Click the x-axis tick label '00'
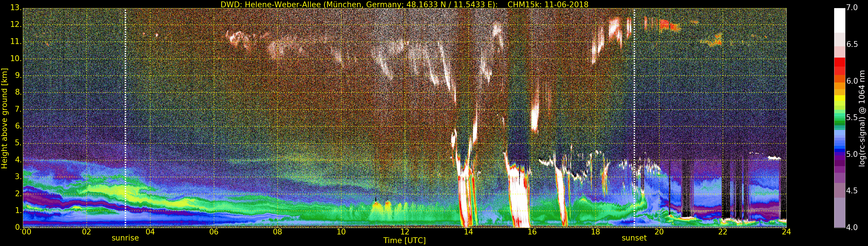Image resolution: width=868 pixels, height=246 pixels. pos(26,232)
